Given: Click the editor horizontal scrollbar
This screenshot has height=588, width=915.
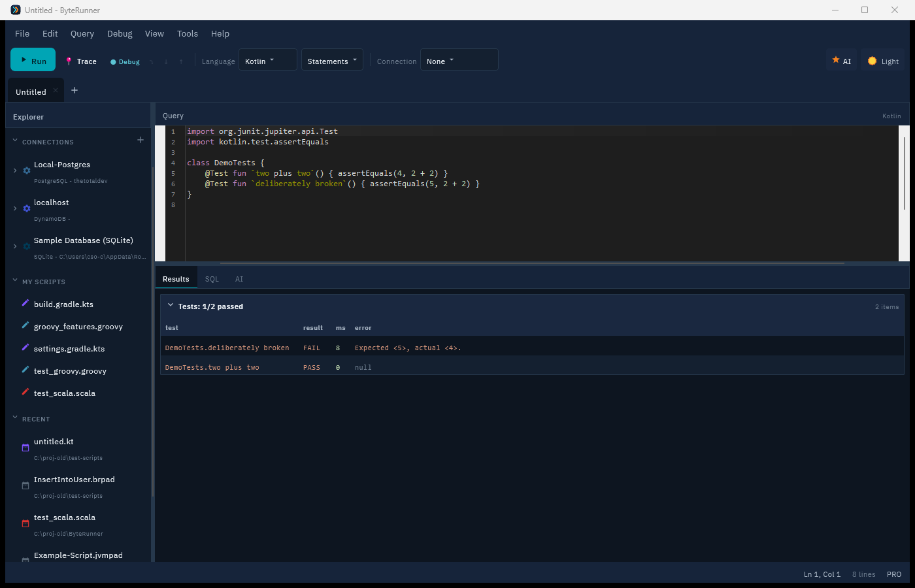Looking at the screenshot, I should pyautogui.click(x=532, y=263).
